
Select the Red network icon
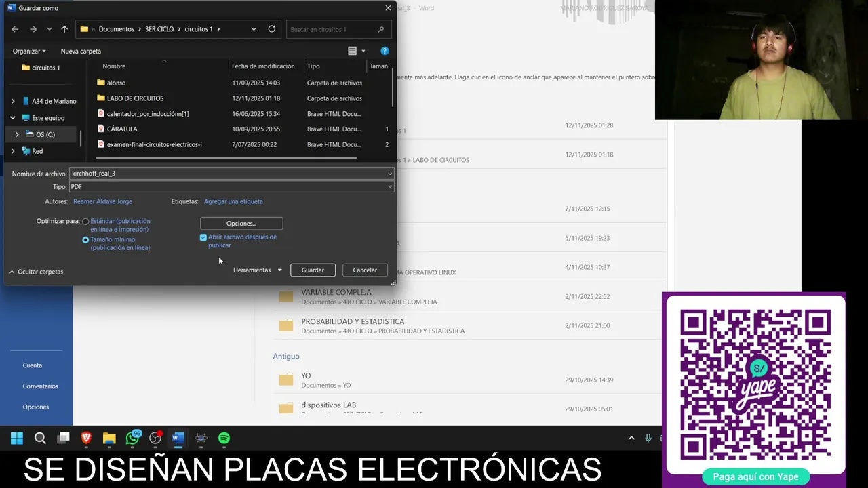pos(26,151)
